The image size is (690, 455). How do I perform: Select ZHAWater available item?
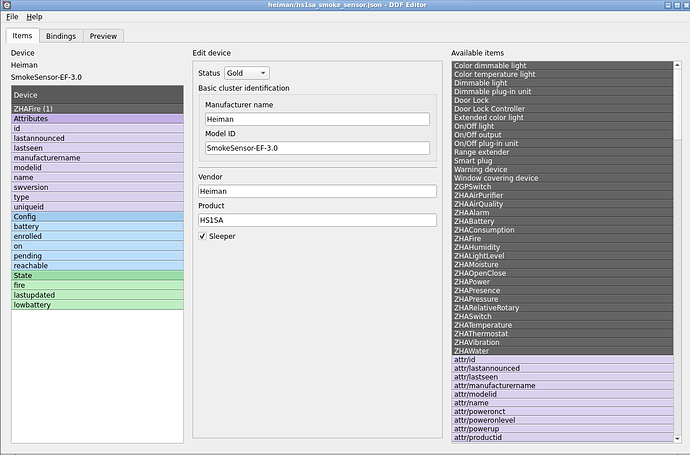pos(562,351)
